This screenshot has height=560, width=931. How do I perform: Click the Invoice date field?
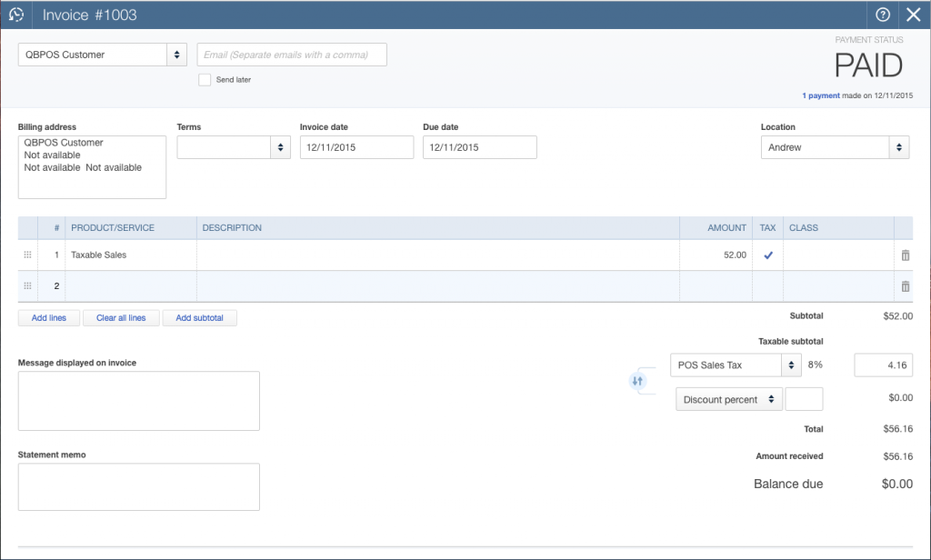356,147
